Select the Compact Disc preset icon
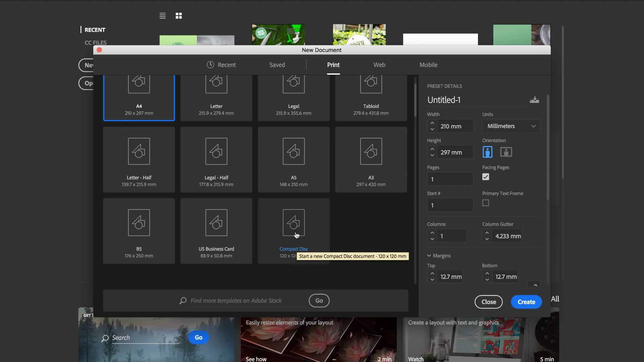 tap(293, 223)
